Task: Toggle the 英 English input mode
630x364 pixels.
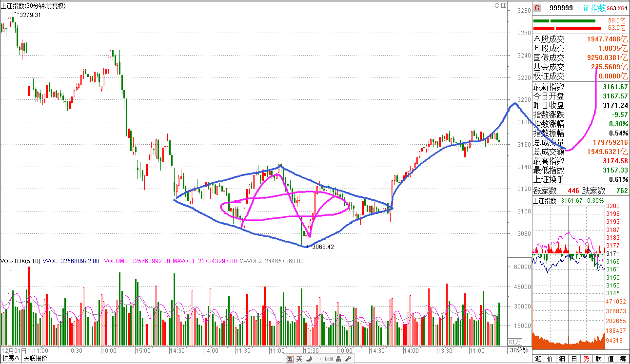Action: click(x=299, y=359)
